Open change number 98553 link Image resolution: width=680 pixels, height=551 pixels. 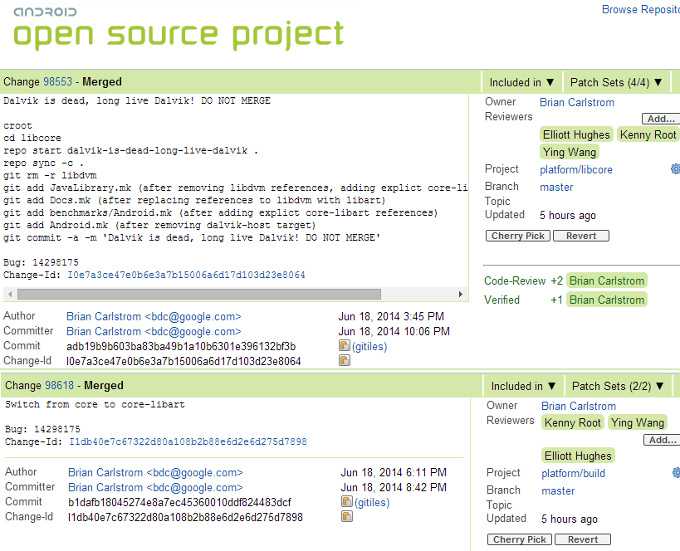58,82
